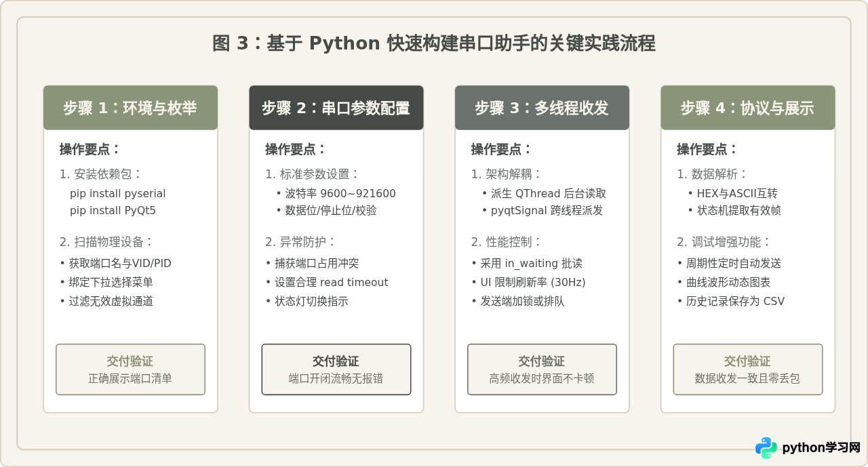Click the 高频收发时界面不卡顿 verification box

(542, 369)
